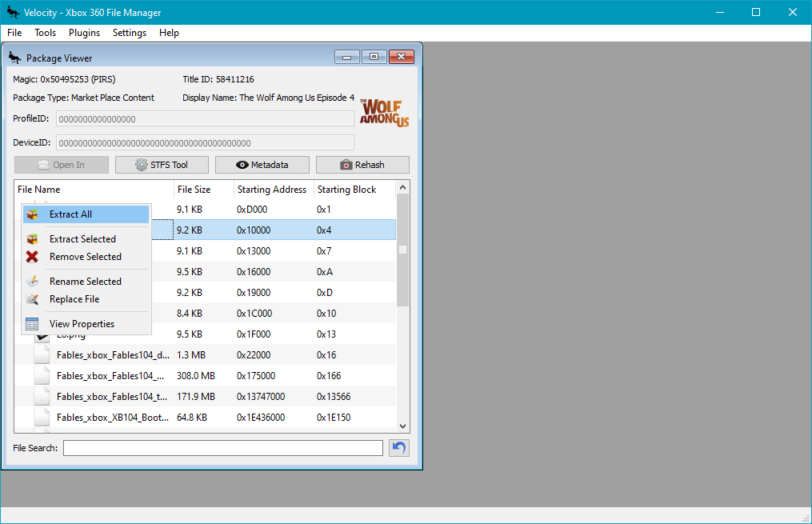This screenshot has width=812, height=524.
Task: Focus the File Search input field
Action: pos(222,448)
